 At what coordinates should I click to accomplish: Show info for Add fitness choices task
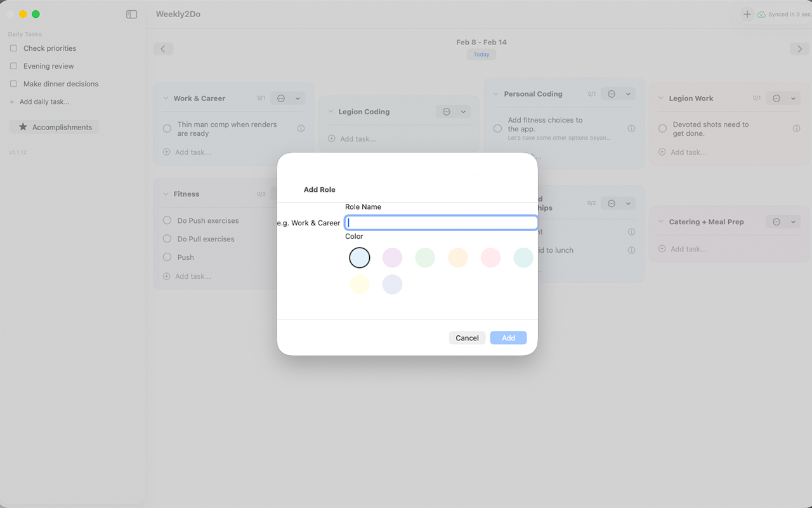tap(631, 128)
